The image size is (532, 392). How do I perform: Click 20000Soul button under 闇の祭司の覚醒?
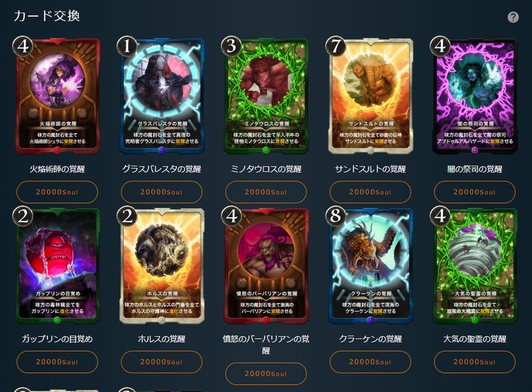point(475,192)
